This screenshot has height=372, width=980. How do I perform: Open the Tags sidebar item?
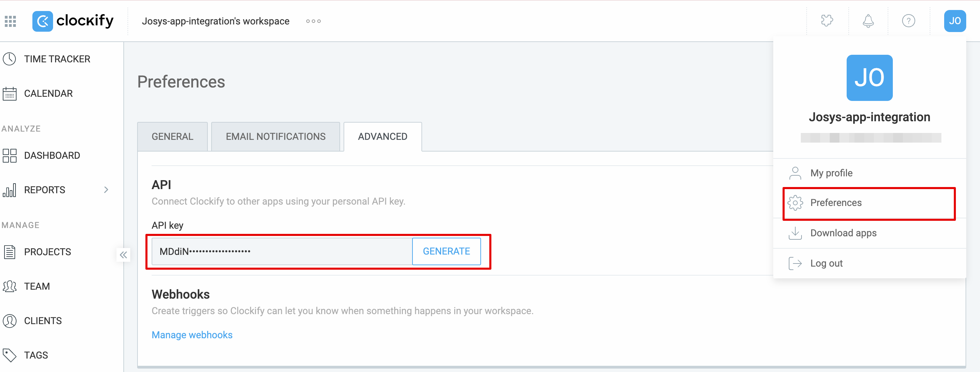tap(36, 355)
